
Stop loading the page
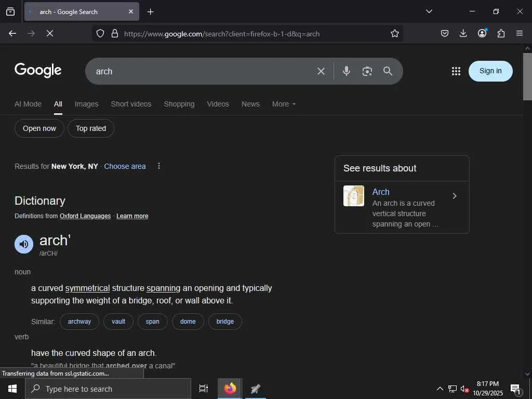click(49, 33)
